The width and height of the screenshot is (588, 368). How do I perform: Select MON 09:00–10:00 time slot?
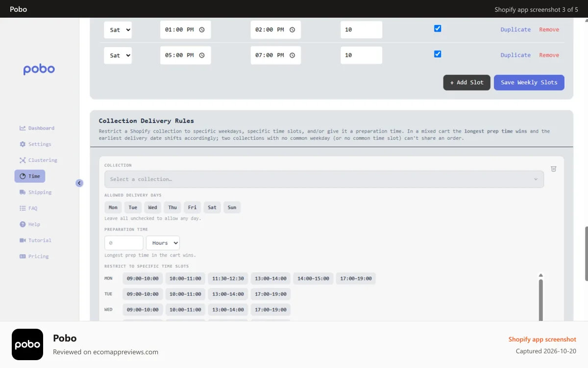143,279
